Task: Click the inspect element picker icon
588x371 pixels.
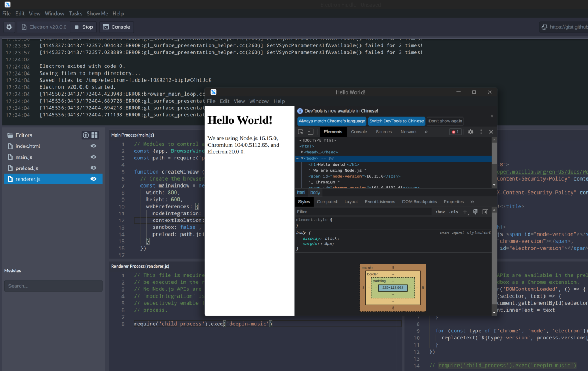Action: pos(301,132)
